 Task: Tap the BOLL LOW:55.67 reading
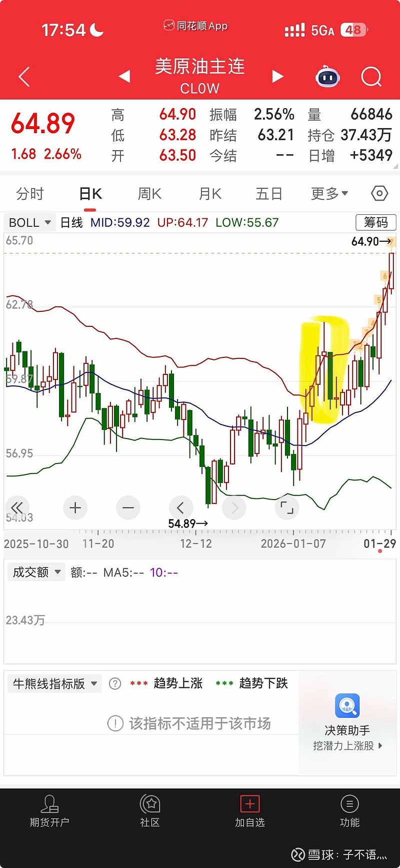(247, 222)
